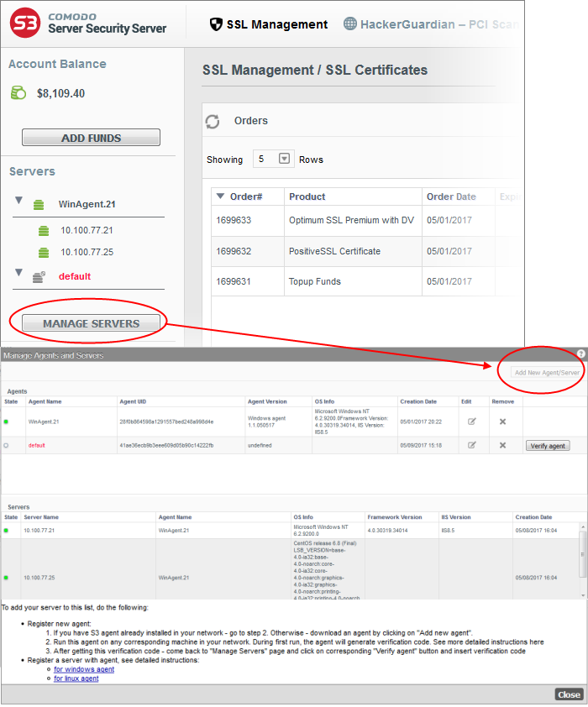Click 'Optimum SSL Premium with DV' product cell
588x707 pixels.
click(x=351, y=220)
